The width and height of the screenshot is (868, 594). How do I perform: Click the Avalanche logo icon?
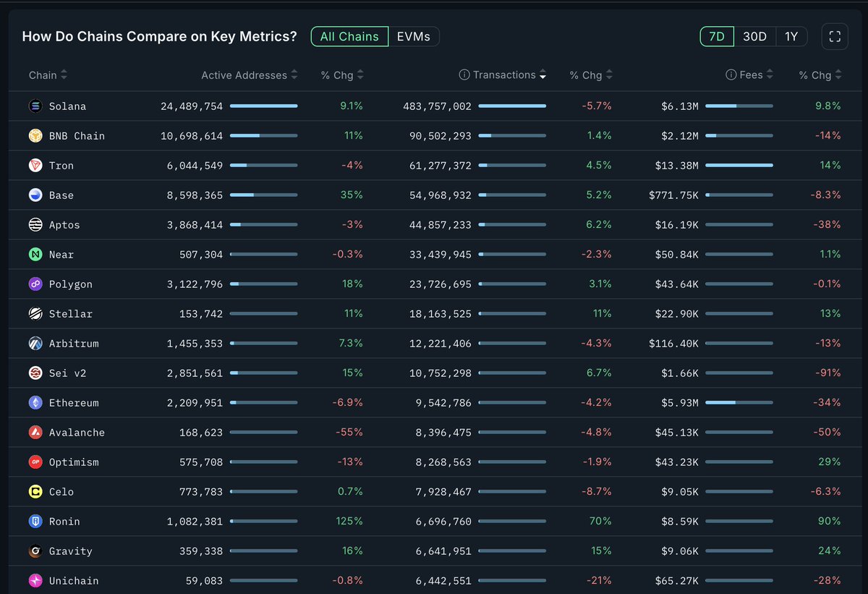click(35, 432)
